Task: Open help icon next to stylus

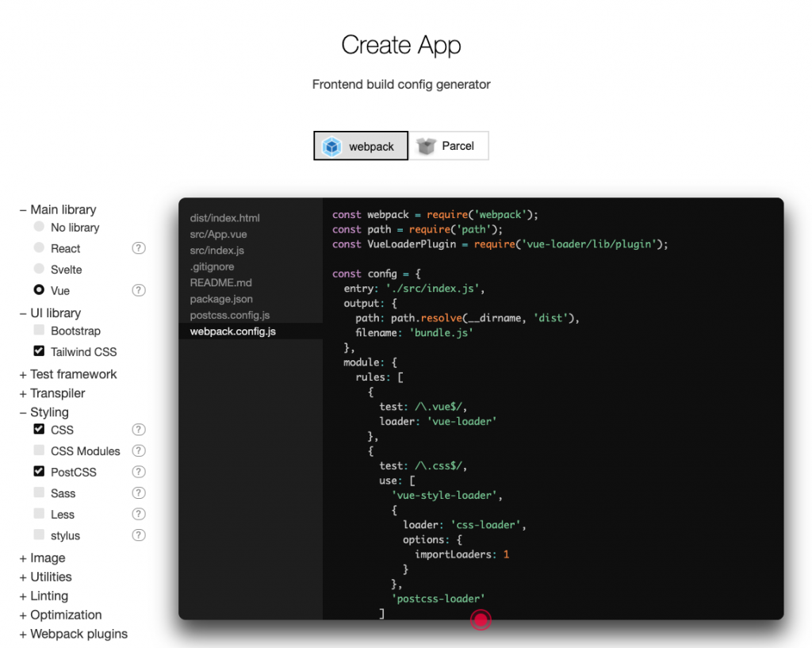Action: pyautogui.click(x=138, y=535)
